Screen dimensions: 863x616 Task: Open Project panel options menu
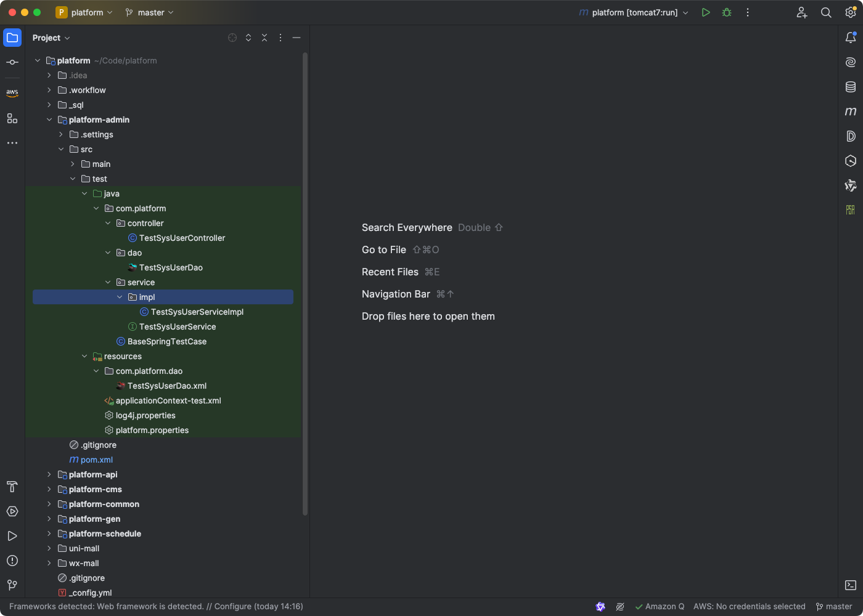pyautogui.click(x=280, y=38)
